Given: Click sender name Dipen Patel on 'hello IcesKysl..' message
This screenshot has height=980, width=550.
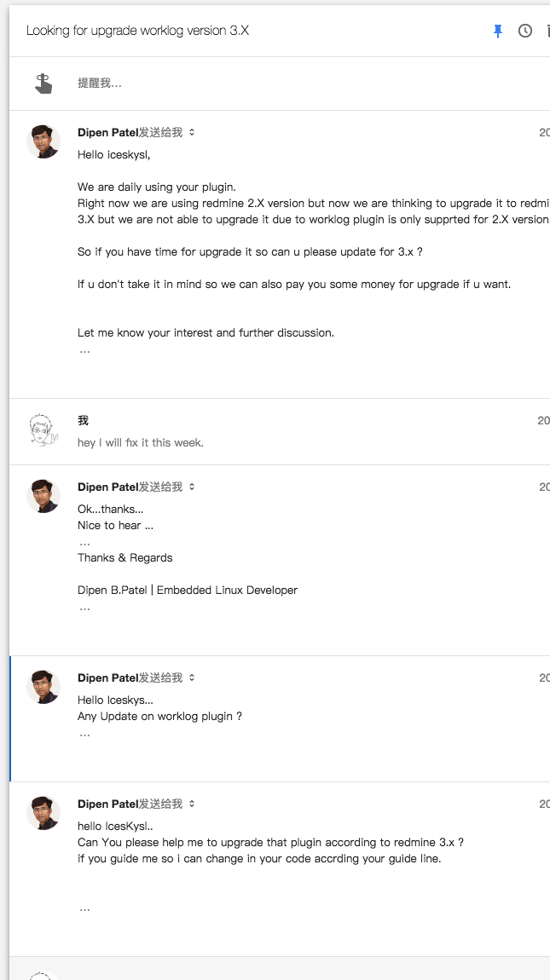Looking at the screenshot, I should click(x=107, y=804).
